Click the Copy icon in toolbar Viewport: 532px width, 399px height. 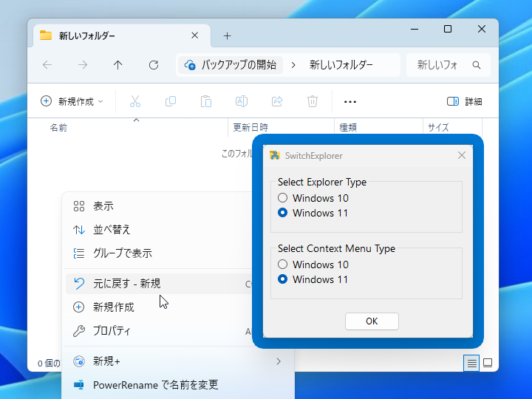tap(171, 101)
